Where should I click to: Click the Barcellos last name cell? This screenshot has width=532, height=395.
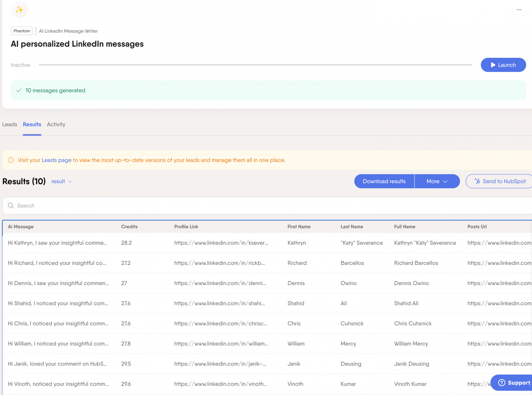click(352, 263)
